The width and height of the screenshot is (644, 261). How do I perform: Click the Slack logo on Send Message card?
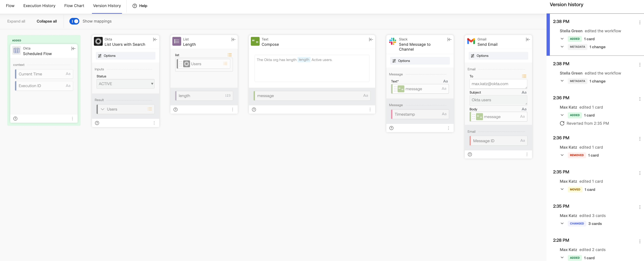[x=392, y=41]
